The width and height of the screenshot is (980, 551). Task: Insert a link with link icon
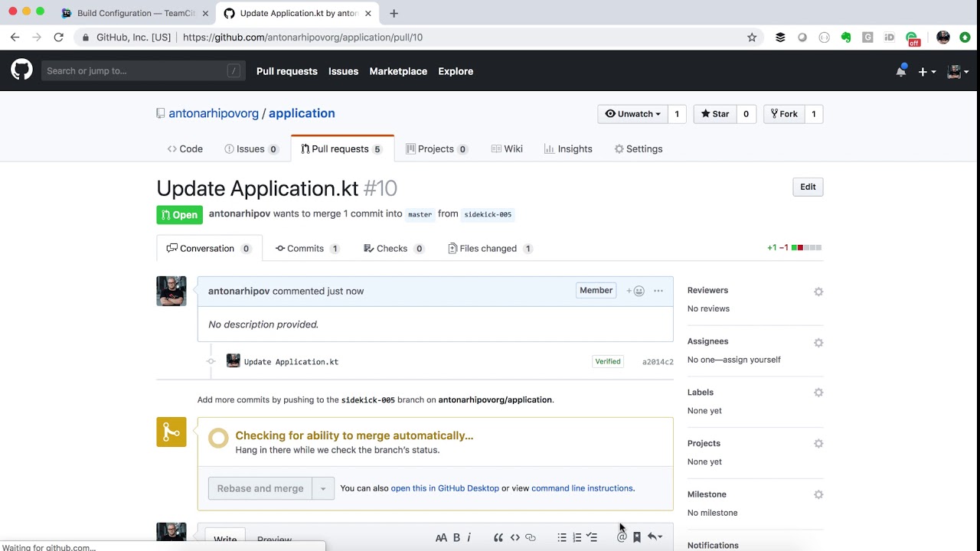click(x=530, y=537)
